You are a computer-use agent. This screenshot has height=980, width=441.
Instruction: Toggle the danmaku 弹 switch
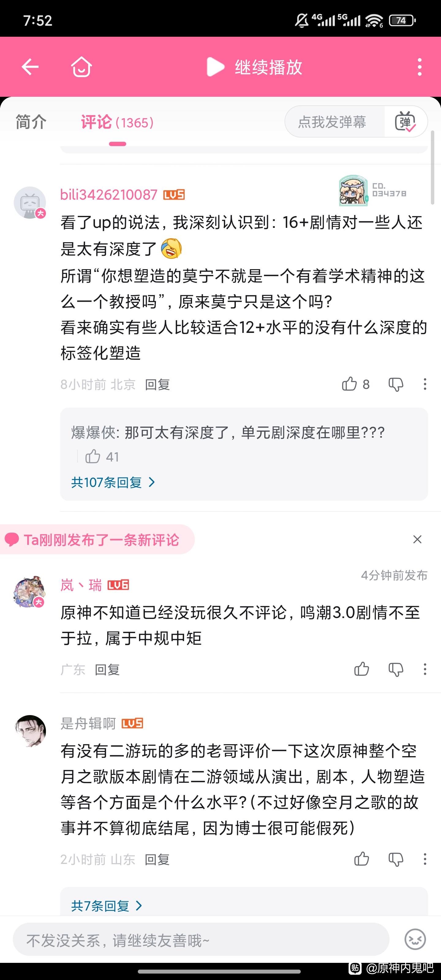[x=405, y=122]
